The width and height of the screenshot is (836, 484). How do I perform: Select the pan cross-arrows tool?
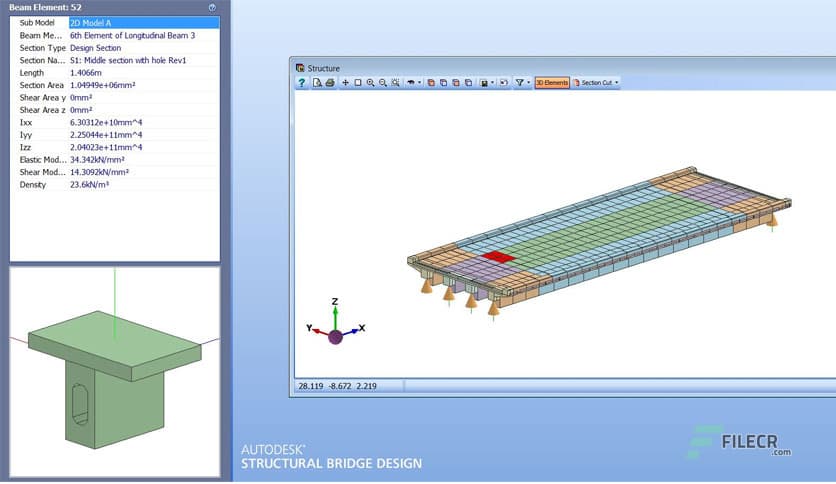click(345, 83)
